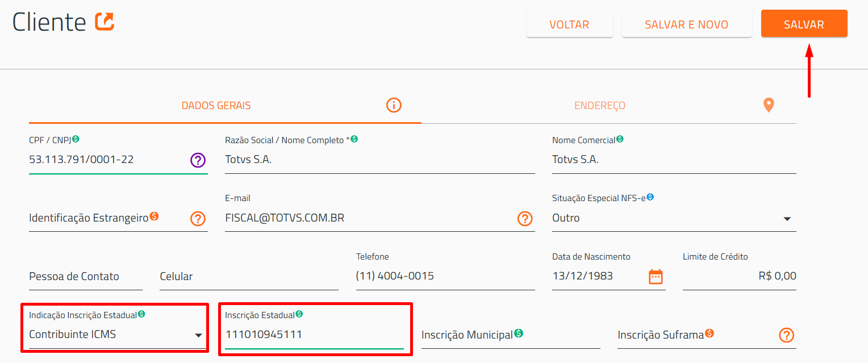
Task: Click the info icon on Dados Gerais tab
Action: click(394, 105)
